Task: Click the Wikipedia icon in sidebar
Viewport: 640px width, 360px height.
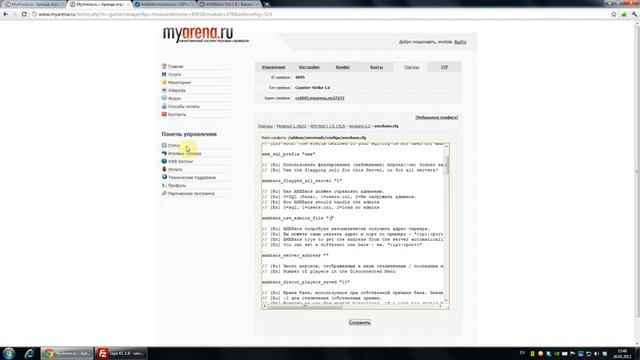Action: [x=164, y=90]
